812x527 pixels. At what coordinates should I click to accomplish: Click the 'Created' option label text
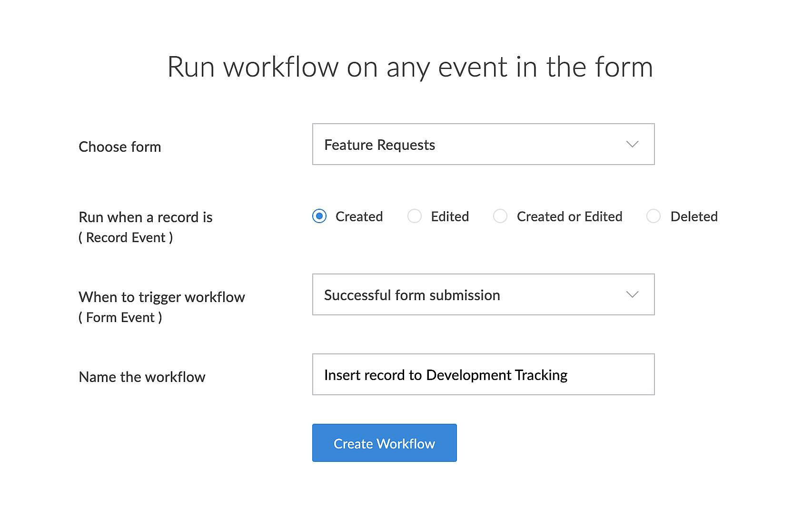(359, 217)
